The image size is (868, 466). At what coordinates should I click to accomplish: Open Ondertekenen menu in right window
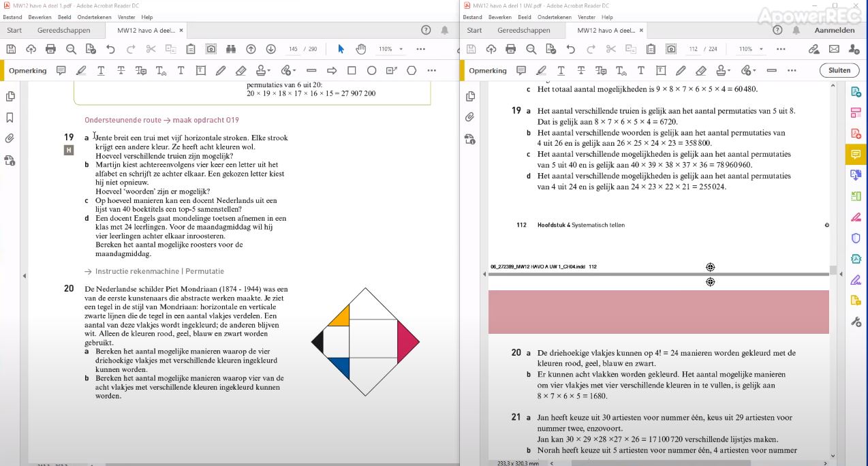point(555,17)
